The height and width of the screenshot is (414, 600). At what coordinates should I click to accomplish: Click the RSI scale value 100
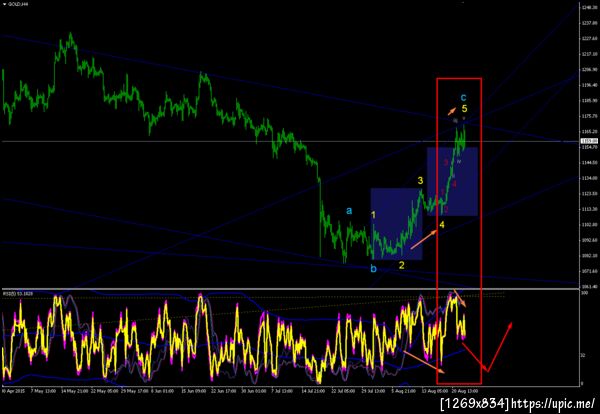point(584,293)
